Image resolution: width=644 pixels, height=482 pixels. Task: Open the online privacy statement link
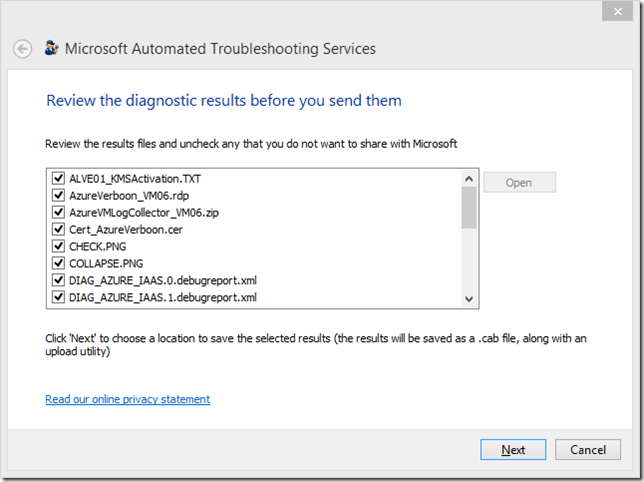point(128,399)
